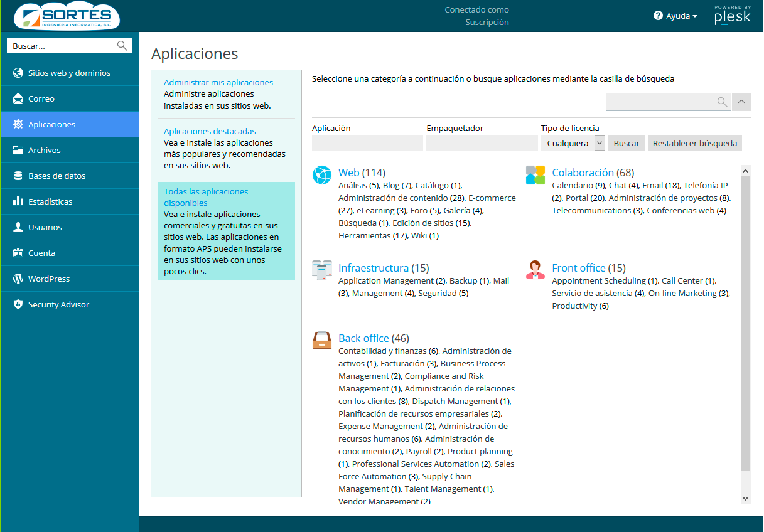This screenshot has height=532, width=764.
Task: Click the bar chart icon for Estadísticas
Action: click(x=18, y=201)
